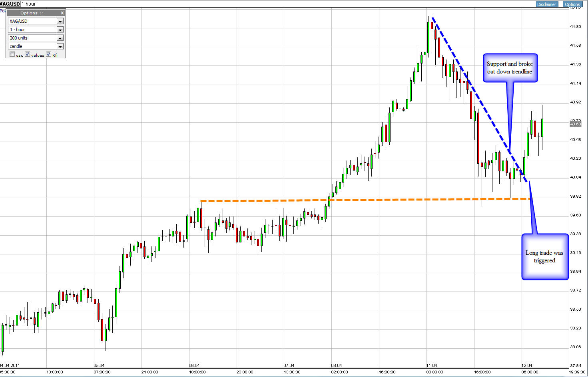Click the 08.04 date marker on time axis

tap(337, 365)
